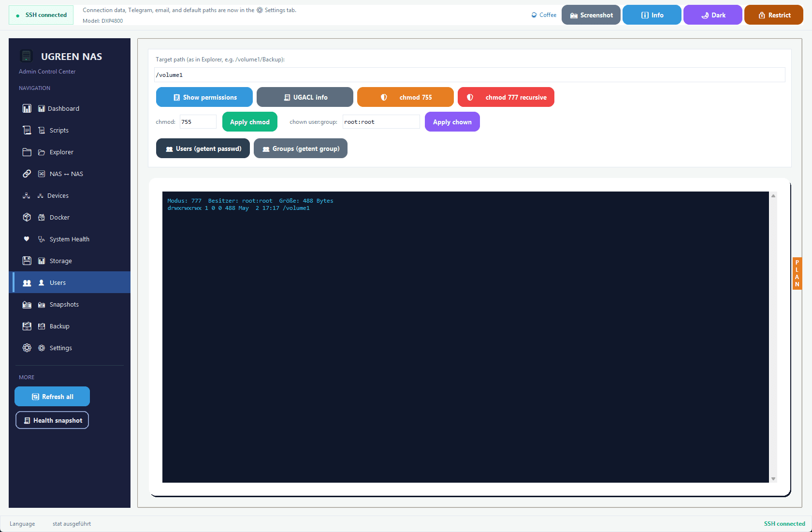
Task: Take a Screenshot using top button
Action: [x=591, y=15]
